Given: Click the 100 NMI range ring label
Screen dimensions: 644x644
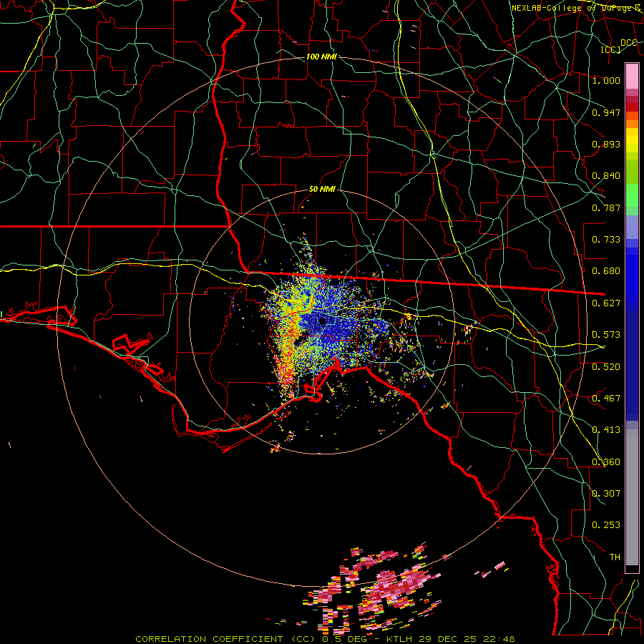Looking at the screenshot, I should [321, 57].
